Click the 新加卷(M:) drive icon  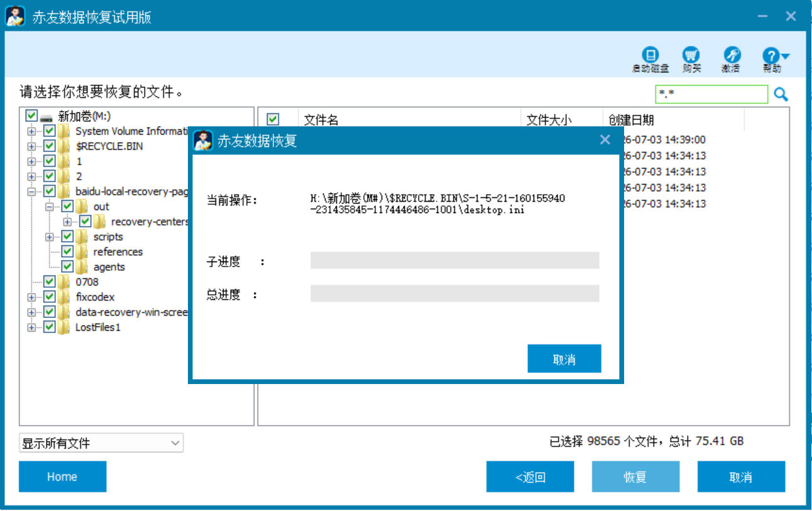pyautogui.click(x=47, y=117)
